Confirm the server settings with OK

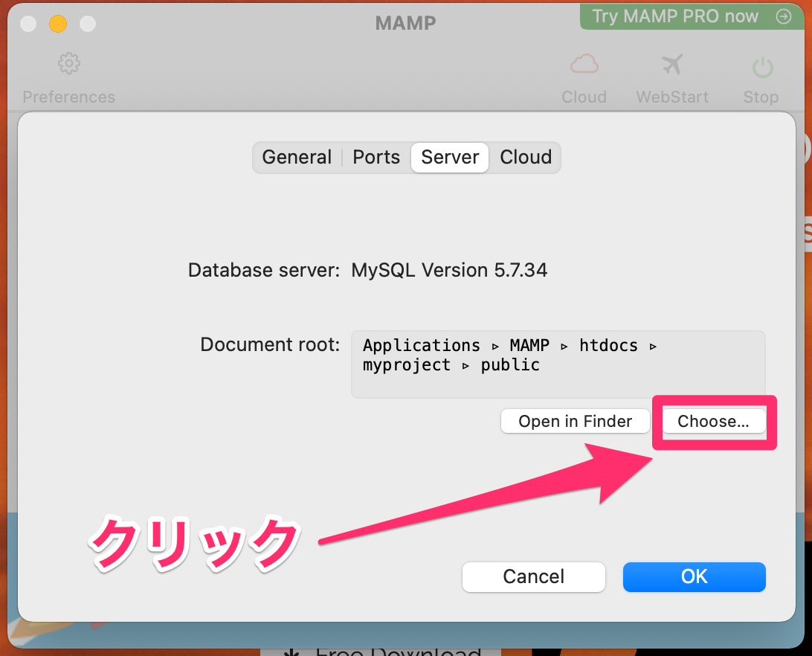pyautogui.click(x=694, y=576)
